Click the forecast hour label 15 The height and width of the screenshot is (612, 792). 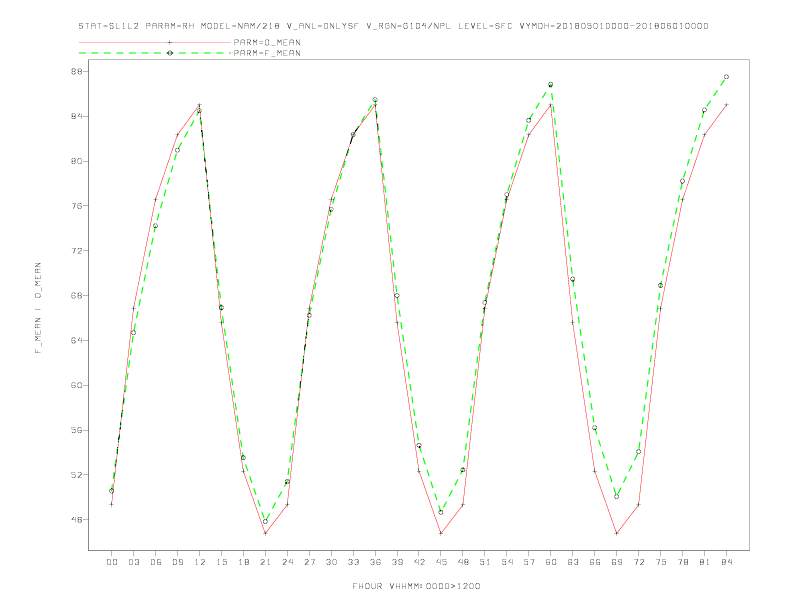pyautogui.click(x=221, y=562)
